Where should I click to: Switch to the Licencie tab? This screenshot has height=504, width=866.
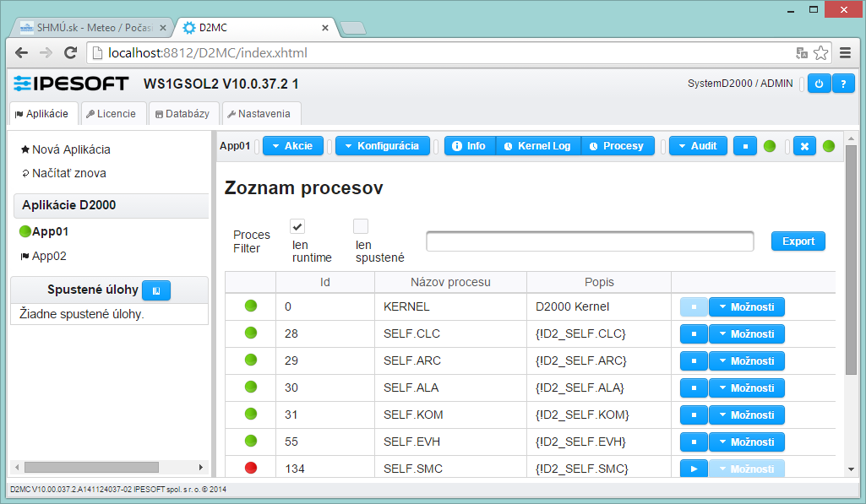pyautogui.click(x=111, y=113)
